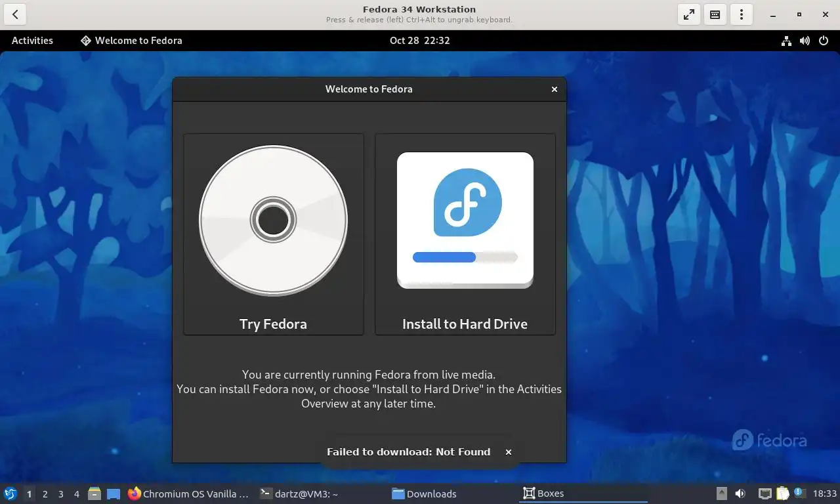
Task: Open the keyboard shortcuts button in Boxes
Action: (715, 14)
